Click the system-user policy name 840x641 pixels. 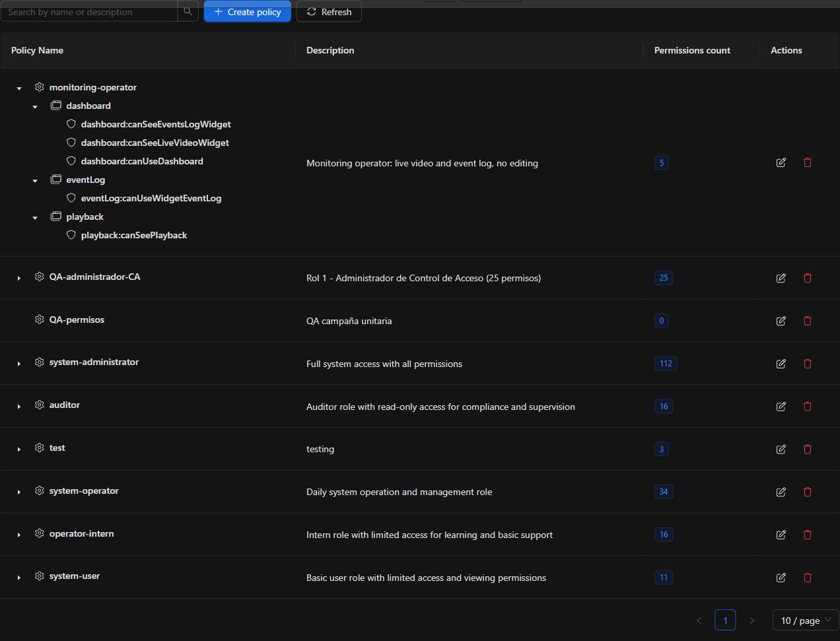point(75,576)
